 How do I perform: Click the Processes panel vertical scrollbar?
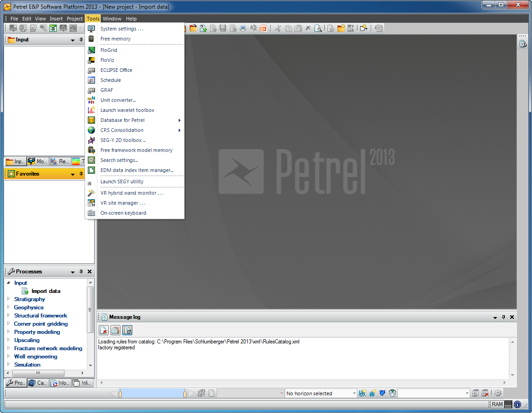click(90, 310)
